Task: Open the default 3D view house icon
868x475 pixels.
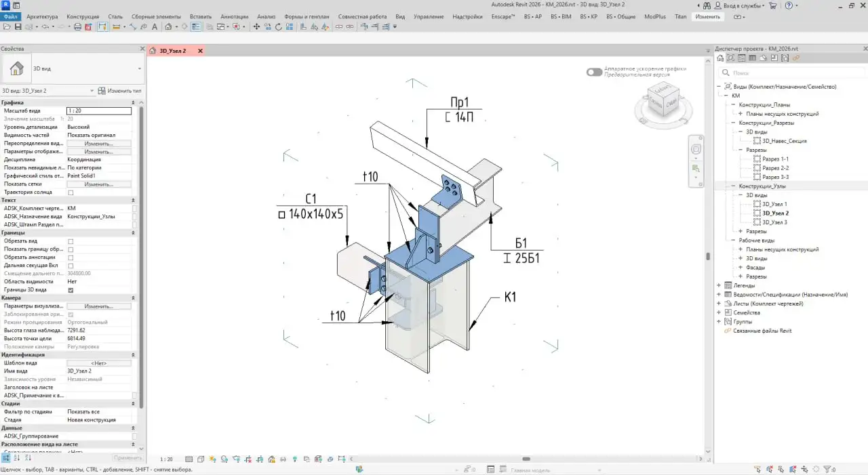Action: click(169, 27)
